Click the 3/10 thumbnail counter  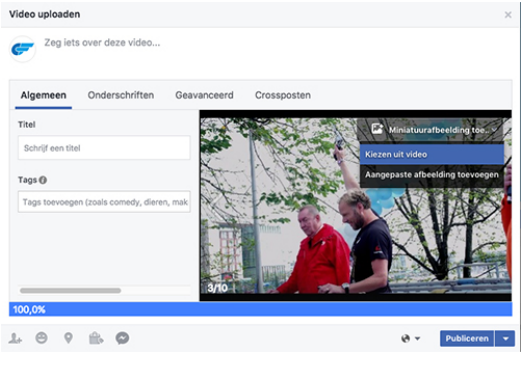click(218, 288)
